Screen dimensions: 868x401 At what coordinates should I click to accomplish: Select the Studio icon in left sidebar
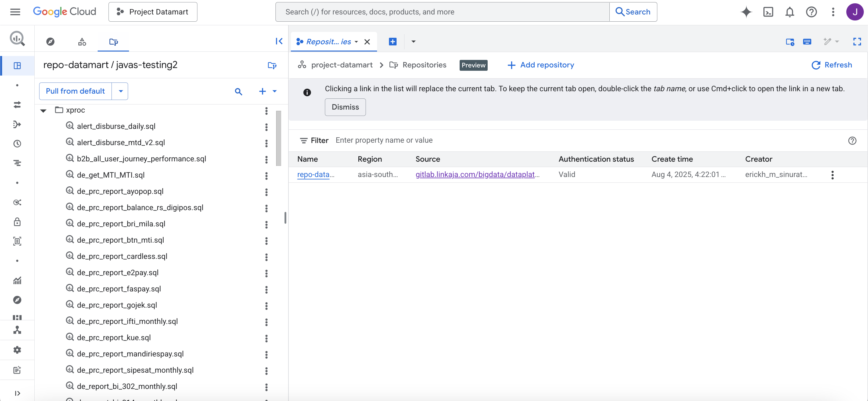pyautogui.click(x=17, y=66)
